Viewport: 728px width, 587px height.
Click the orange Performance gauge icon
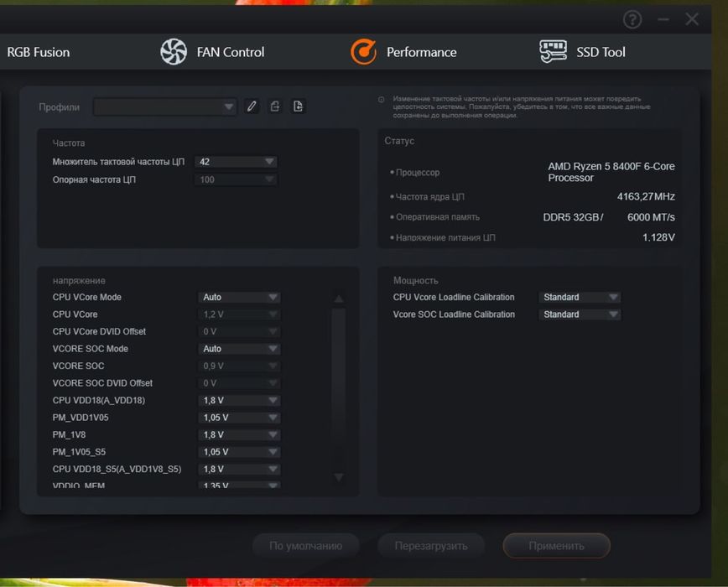click(363, 51)
